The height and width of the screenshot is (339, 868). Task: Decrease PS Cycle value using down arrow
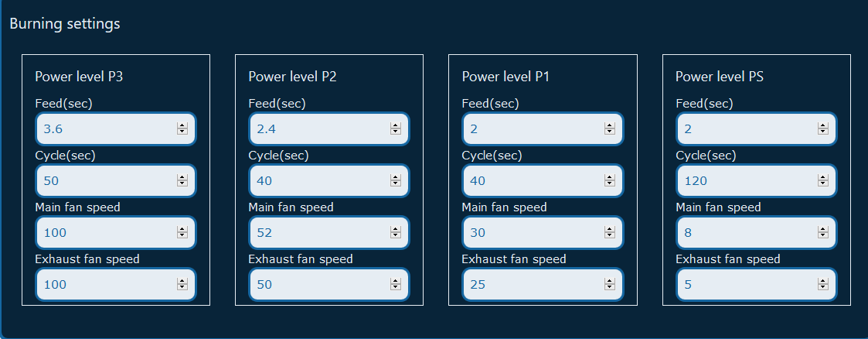(x=823, y=183)
